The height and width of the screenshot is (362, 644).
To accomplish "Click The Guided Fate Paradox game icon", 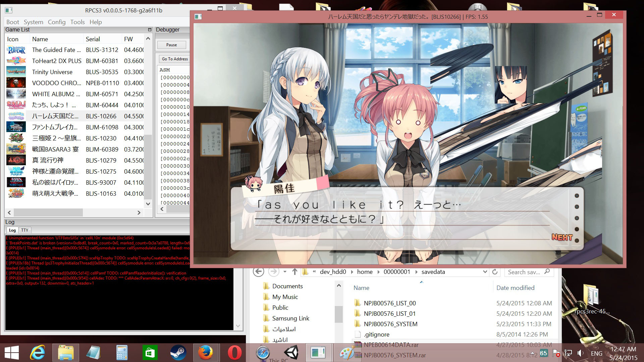I will click(x=16, y=50).
